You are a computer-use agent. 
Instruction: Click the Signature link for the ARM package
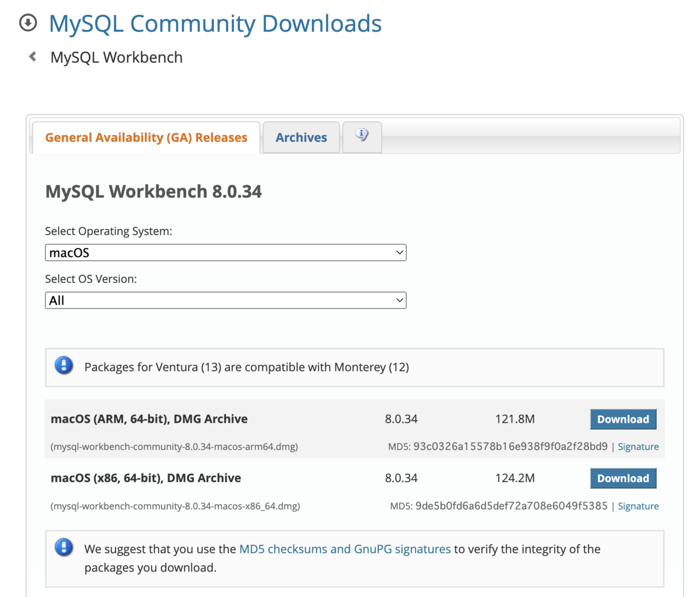[x=638, y=446]
